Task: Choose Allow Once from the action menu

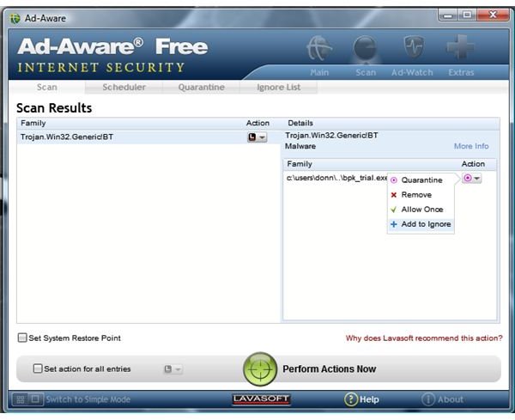Action: click(421, 210)
